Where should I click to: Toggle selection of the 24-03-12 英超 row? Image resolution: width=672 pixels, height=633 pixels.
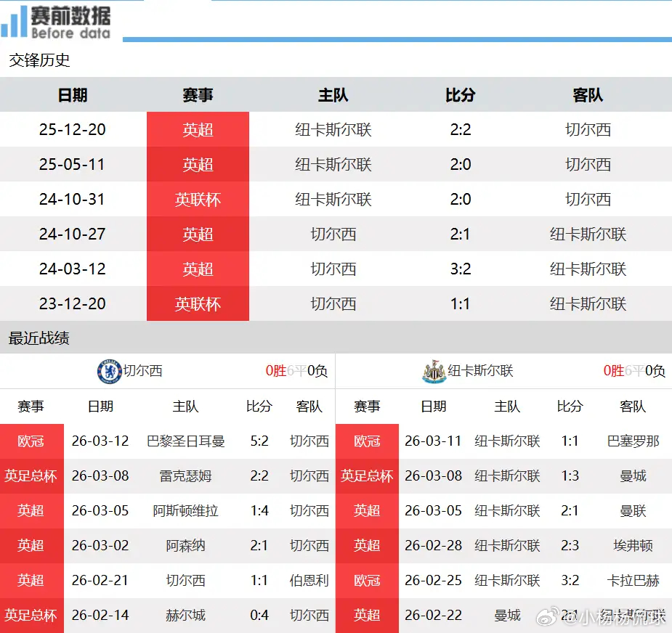tap(336, 269)
